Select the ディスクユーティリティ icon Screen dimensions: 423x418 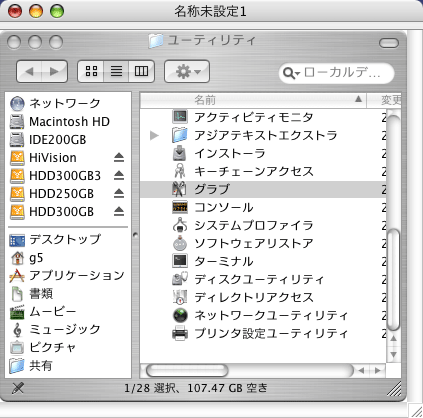180,279
